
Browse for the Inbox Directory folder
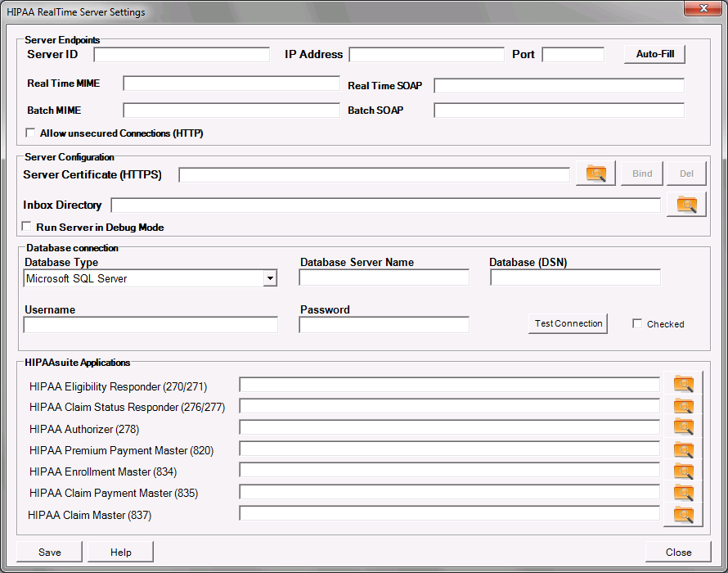click(685, 205)
